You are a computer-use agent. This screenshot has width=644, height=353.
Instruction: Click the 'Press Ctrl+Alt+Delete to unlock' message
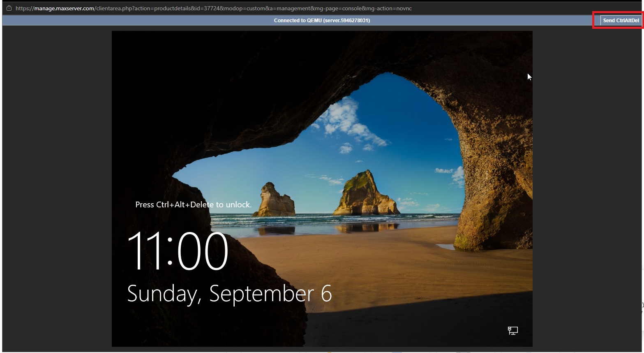[x=194, y=204]
